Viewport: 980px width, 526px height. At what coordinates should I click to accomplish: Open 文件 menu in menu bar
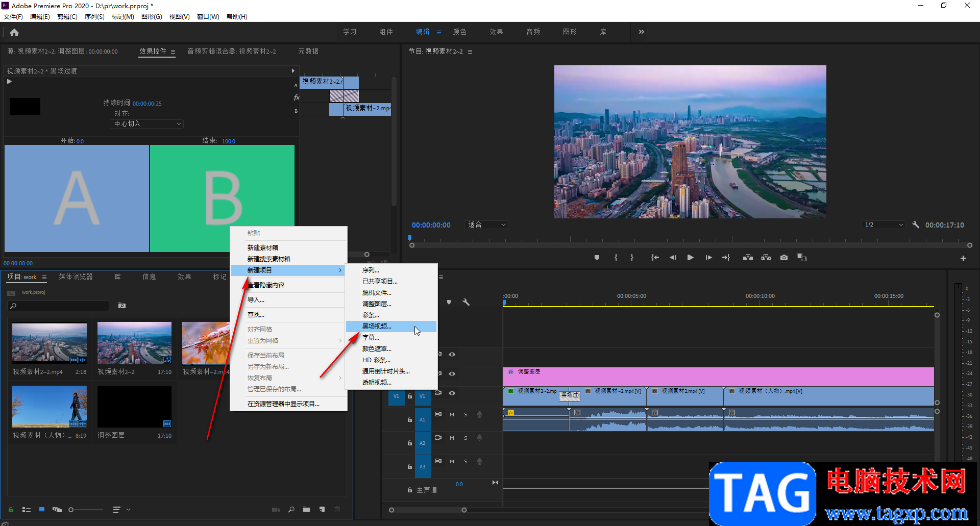click(x=13, y=17)
